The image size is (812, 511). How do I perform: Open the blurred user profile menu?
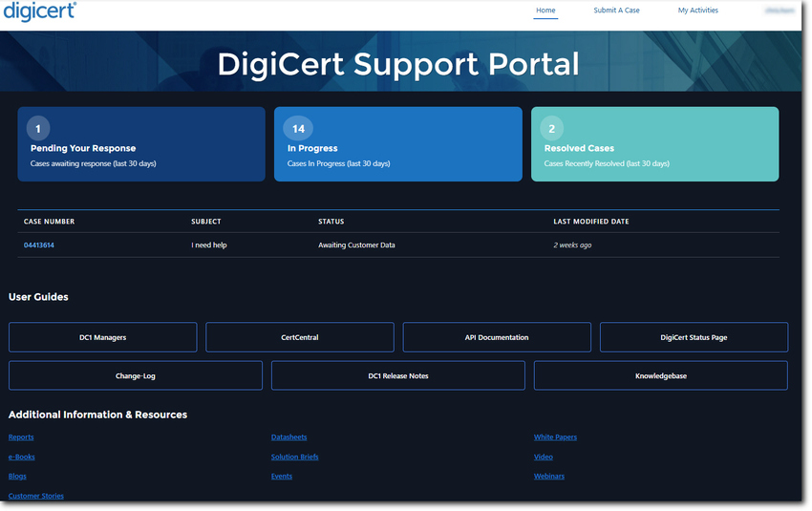[779, 11]
